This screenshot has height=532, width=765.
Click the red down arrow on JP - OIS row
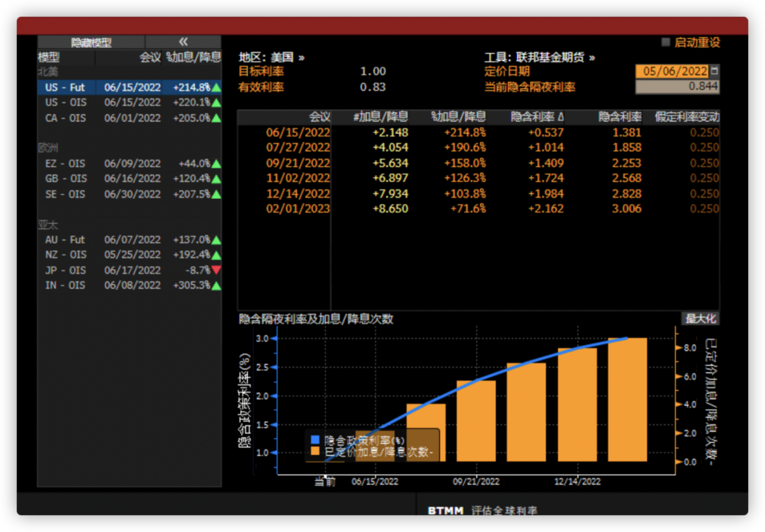pyautogui.click(x=216, y=271)
